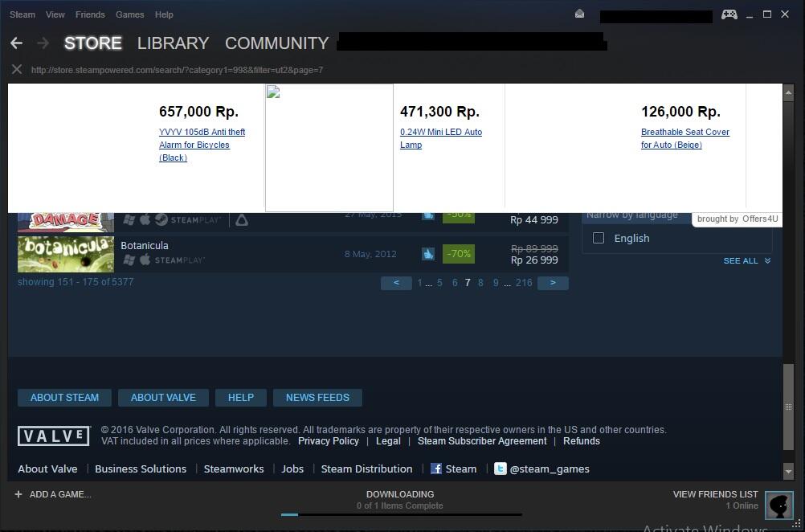Go to results page 1
The width and height of the screenshot is (805, 532).
[x=419, y=283]
